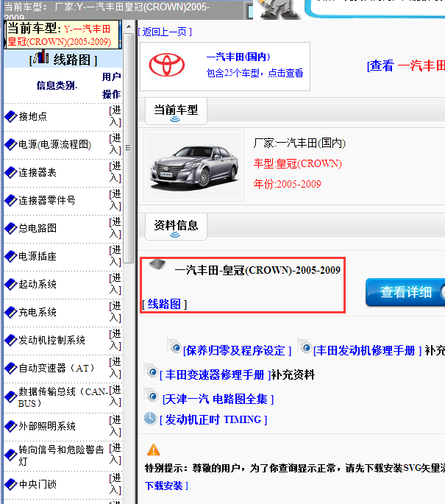445x504 pixels.
Task: Click the book icon beside 转向信号和危险警告灯
Action: coord(10,455)
